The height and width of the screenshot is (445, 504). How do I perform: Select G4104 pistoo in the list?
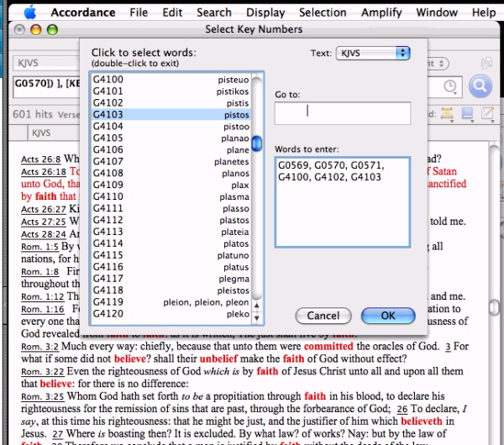point(171,126)
